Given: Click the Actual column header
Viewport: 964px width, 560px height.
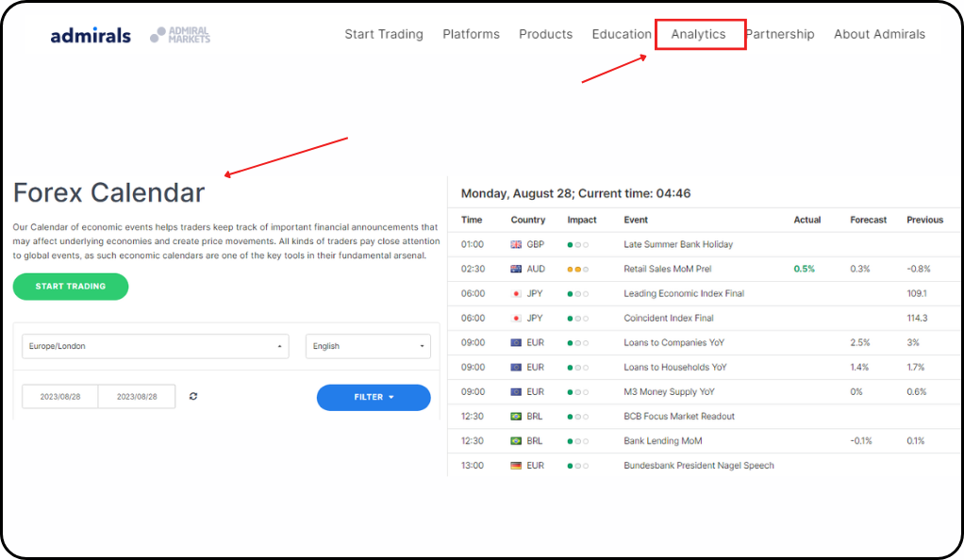Looking at the screenshot, I should click(x=807, y=220).
